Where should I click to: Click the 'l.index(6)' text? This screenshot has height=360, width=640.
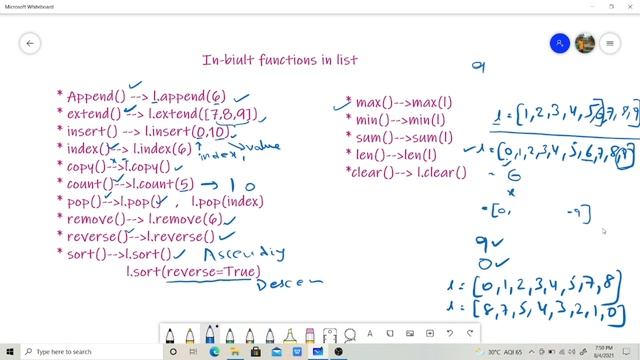tap(162, 149)
